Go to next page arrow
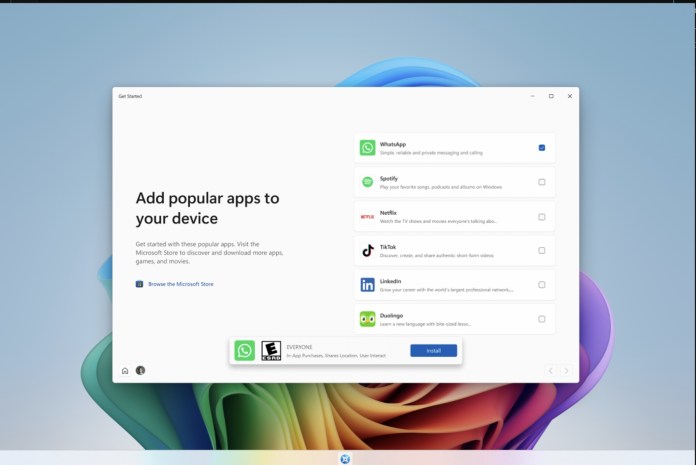The height and width of the screenshot is (465, 696). tap(566, 370)
